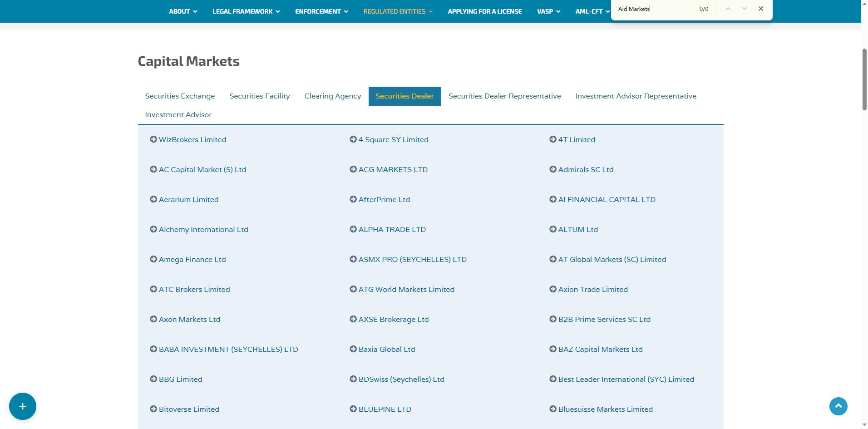Click arrow icon beside Admirals SC Ltd
This screenshot has width=868, height=429.
click(553, 169)
